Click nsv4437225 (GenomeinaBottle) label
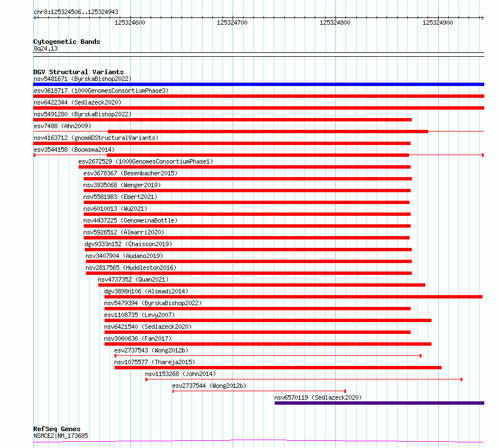 coord(130,220)
